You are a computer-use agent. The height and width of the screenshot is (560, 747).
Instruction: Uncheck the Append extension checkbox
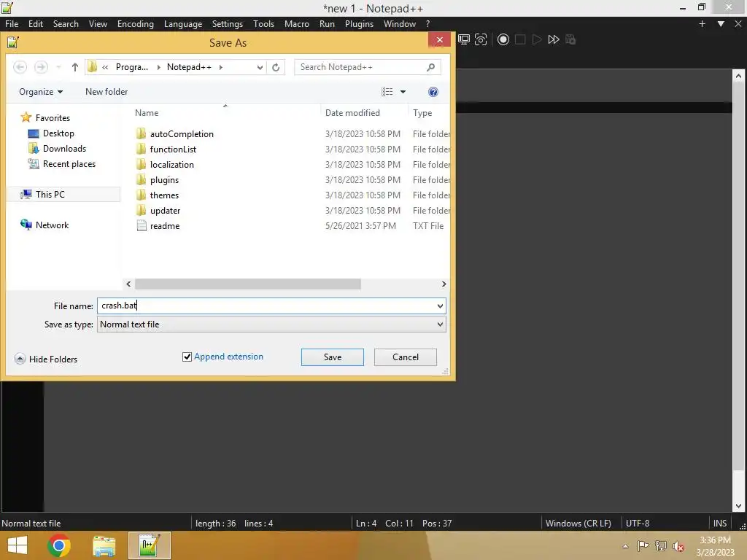coord(187,357)
